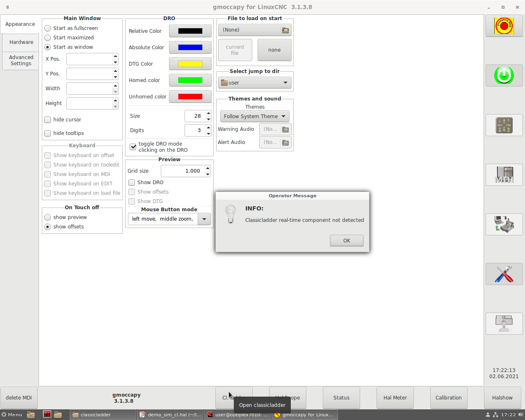Decrease Y Pos. spinner value
The image size is (525, 420).
pos(115,77)
